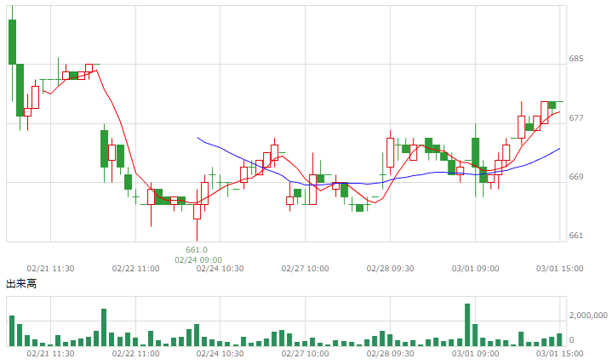The image size is (612, 364).
Task: Click 02/27 10:00 under the volume chart
Action: click(306, 354)
